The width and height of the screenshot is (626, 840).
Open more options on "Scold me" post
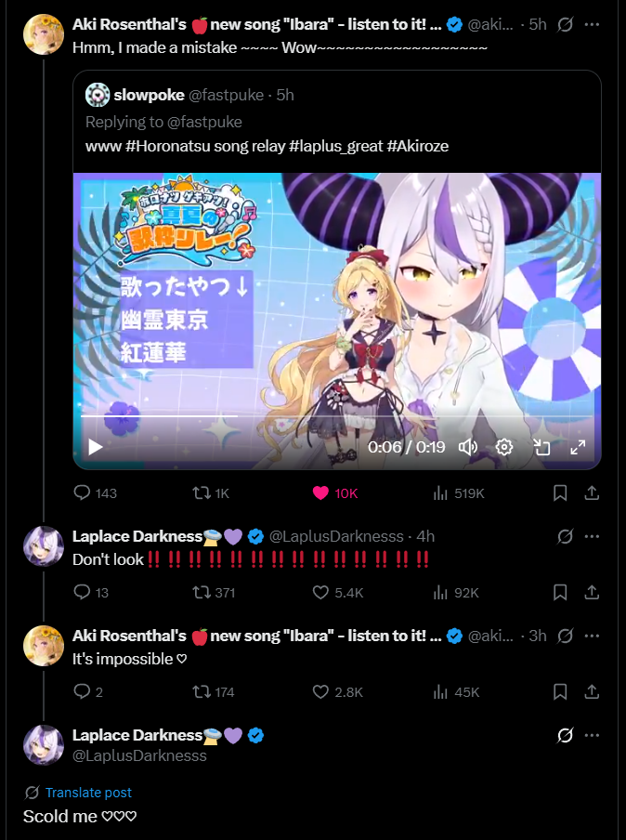coord(592,735)
